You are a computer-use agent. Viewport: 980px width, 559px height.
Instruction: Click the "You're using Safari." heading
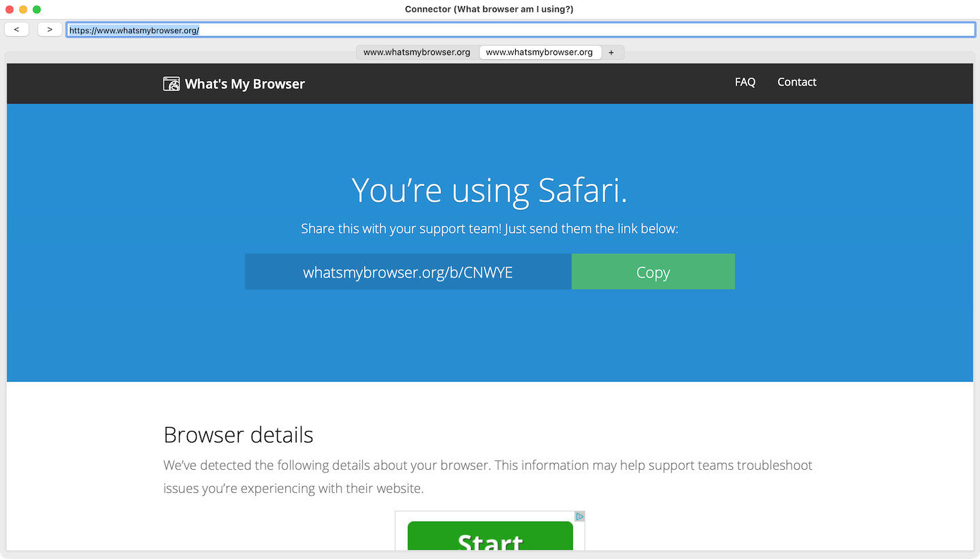pos(489,190)
